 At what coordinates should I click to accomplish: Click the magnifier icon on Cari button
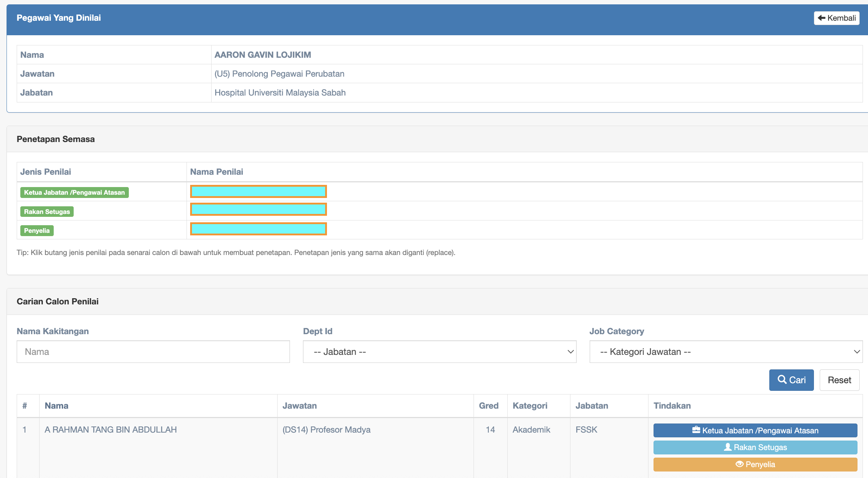coord(782,380)
